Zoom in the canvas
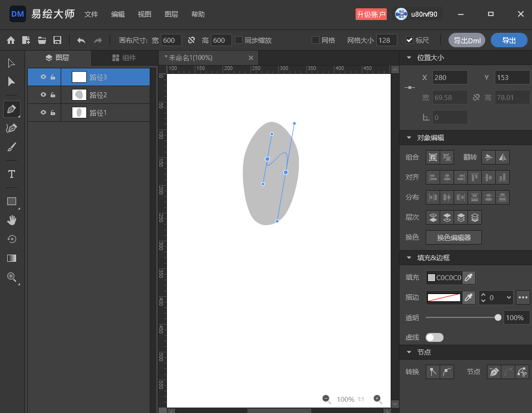This screenshot has width=532, height=413. pos(378,399)
